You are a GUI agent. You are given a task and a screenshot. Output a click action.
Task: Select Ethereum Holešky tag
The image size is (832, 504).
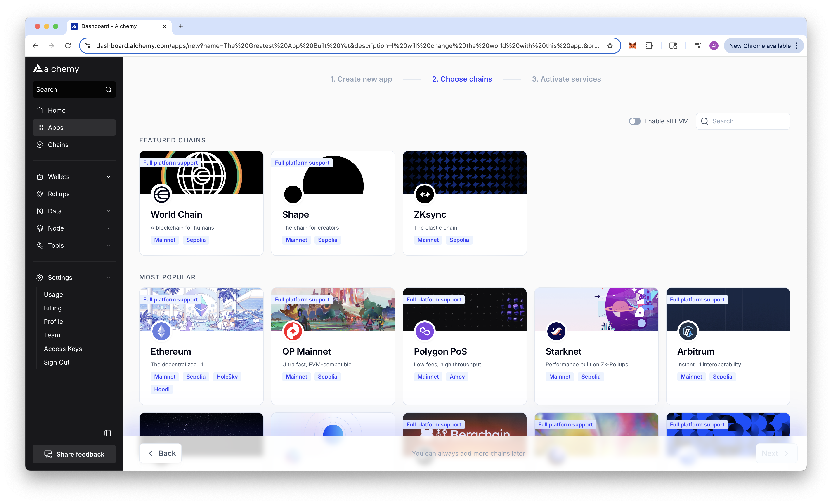pos(227,377)
